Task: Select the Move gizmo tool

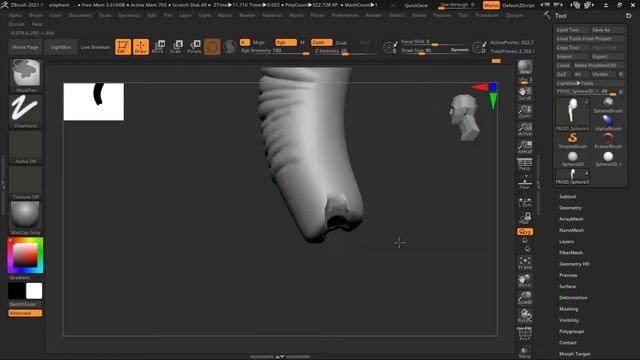Action: click(x=158, y=47)
